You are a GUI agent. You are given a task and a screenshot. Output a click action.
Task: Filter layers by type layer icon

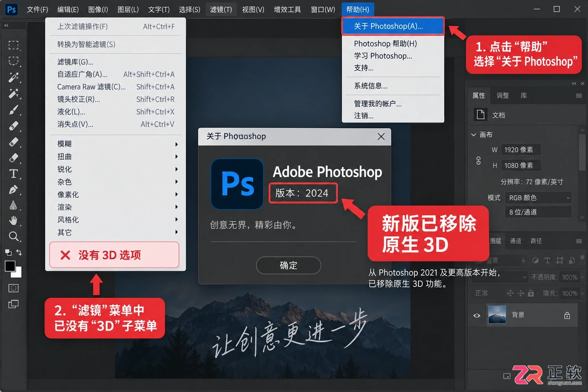(548, 261)
